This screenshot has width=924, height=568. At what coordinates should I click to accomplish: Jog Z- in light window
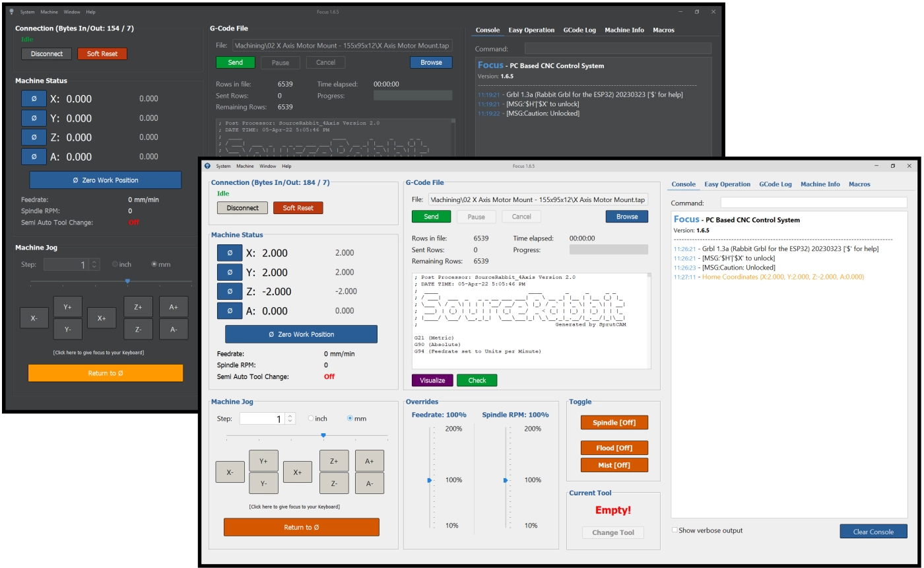pos(334,483)
